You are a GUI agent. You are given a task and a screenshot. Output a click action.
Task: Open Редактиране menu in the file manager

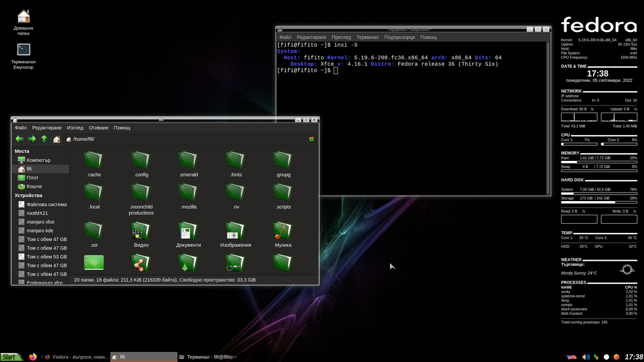(x=47, y=128)
